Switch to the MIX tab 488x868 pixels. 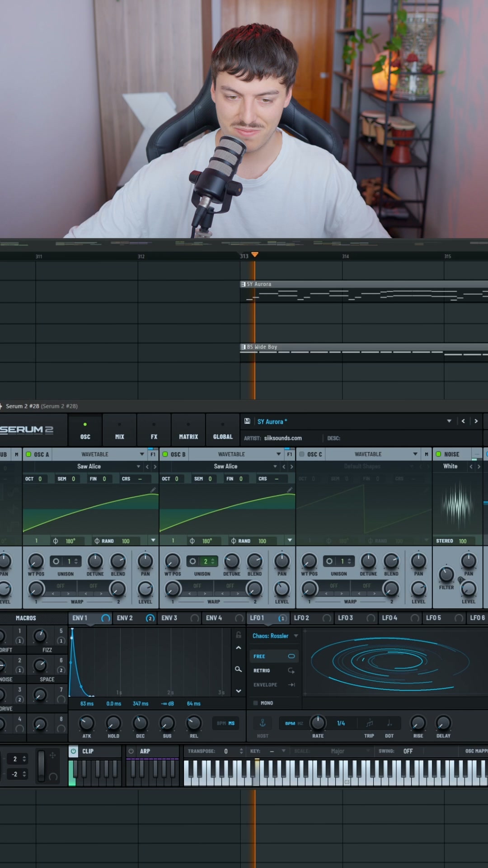[x=119, y=430]
